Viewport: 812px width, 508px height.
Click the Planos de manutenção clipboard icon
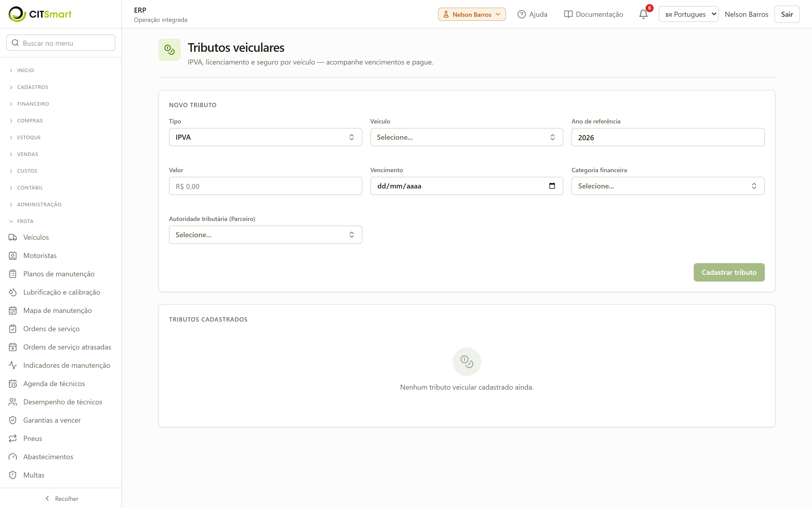click(x=13, y=274)
